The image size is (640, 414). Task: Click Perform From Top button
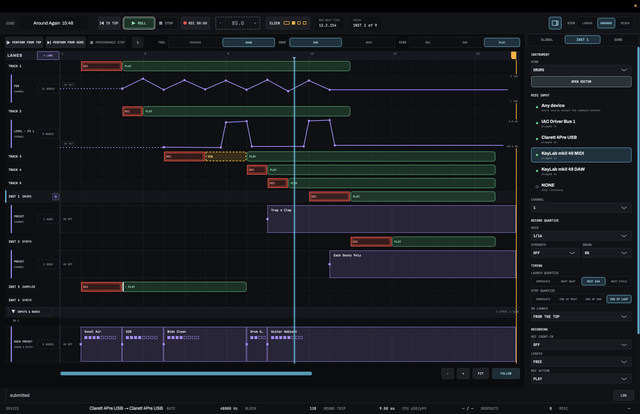24,42
